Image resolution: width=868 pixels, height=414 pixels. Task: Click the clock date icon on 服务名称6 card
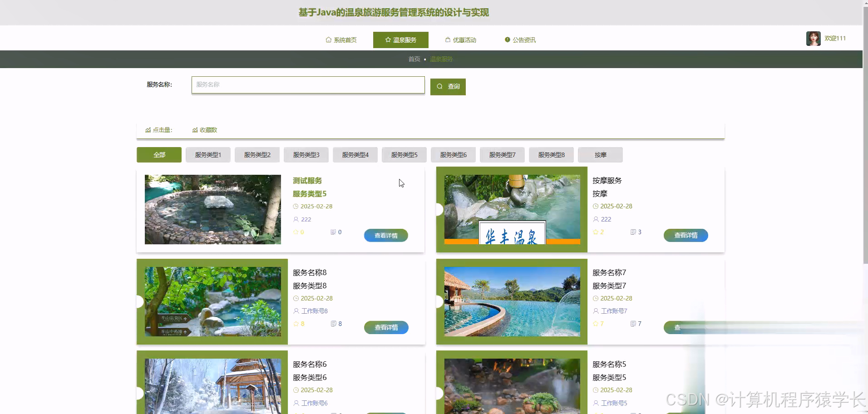(296, 390)
